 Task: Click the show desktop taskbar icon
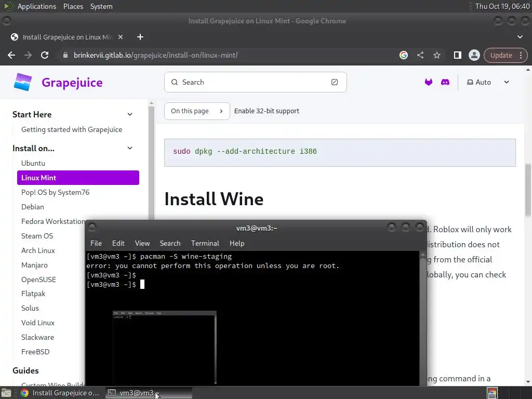pyautogui.click(x=6, y=393)
